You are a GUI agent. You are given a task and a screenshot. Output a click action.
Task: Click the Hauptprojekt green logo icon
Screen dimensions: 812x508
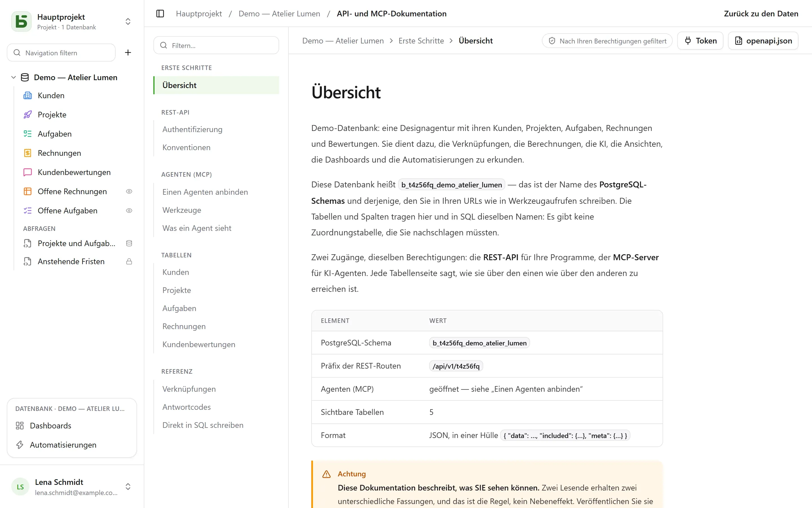tap(21, 21)
